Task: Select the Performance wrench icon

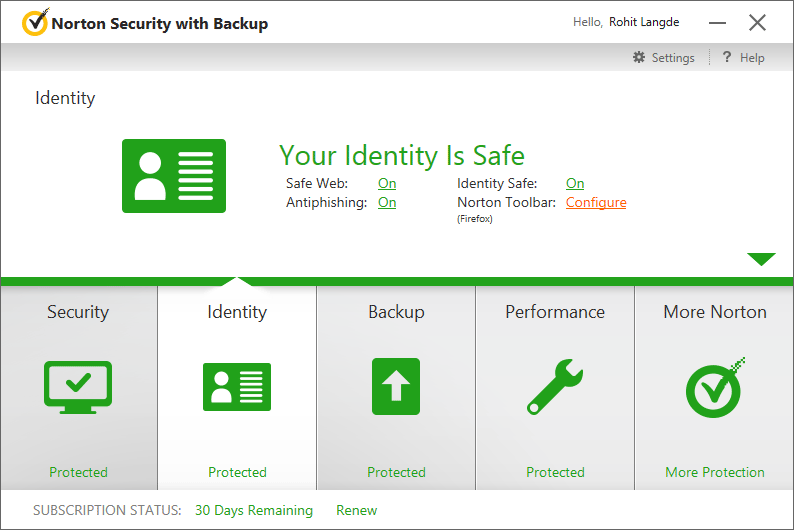Action: click(555, 387)
